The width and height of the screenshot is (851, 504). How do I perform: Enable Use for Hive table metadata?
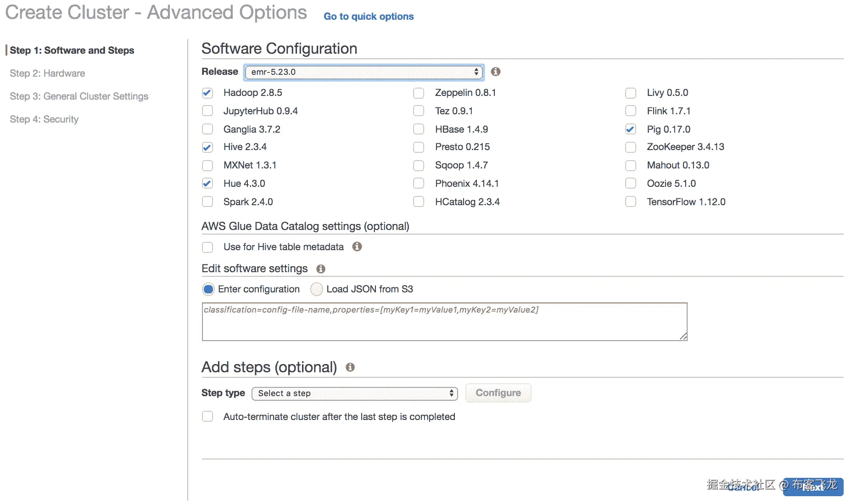pos(207,247)
